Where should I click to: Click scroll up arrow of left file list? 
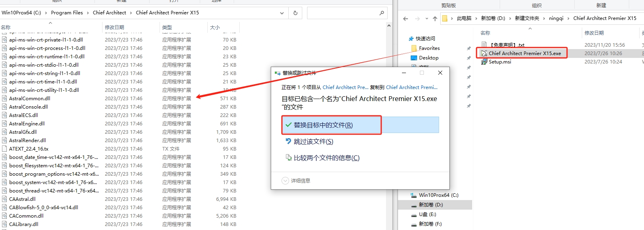click(389, 26)
